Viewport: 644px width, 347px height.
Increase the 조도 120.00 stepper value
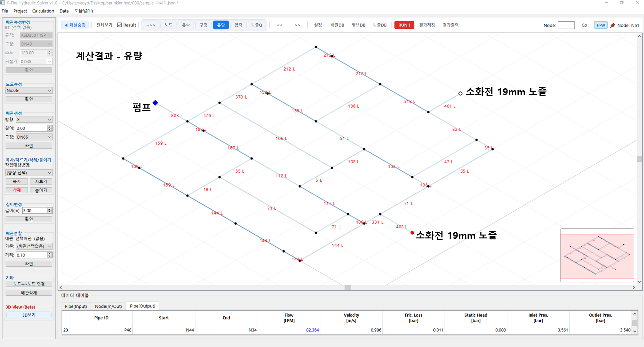pos(49,51)
